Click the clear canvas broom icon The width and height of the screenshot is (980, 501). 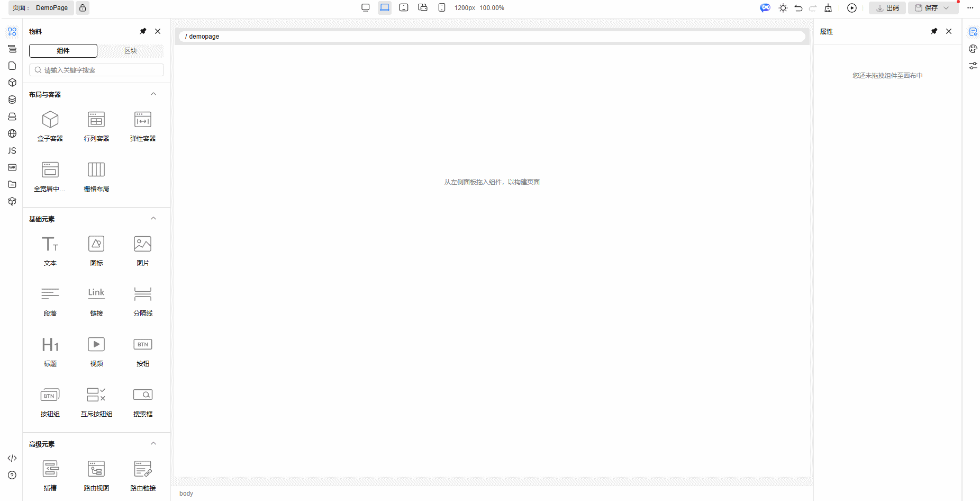pos(828,8)
